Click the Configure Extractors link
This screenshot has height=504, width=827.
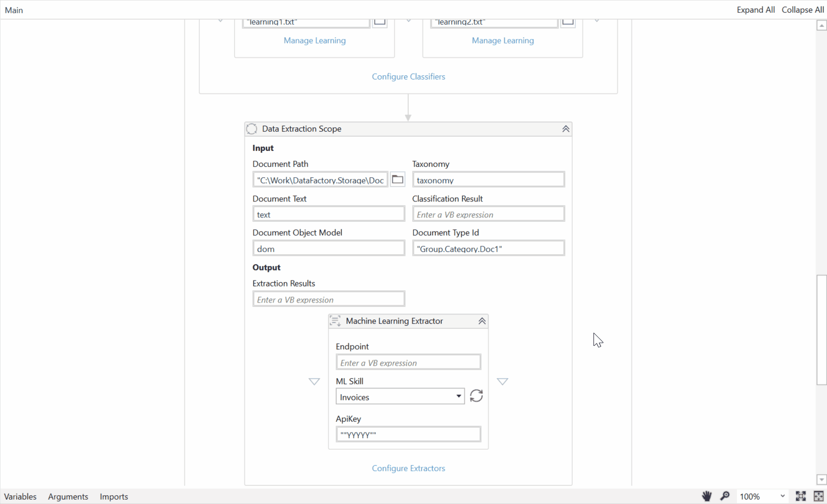[x=408, y=468]
